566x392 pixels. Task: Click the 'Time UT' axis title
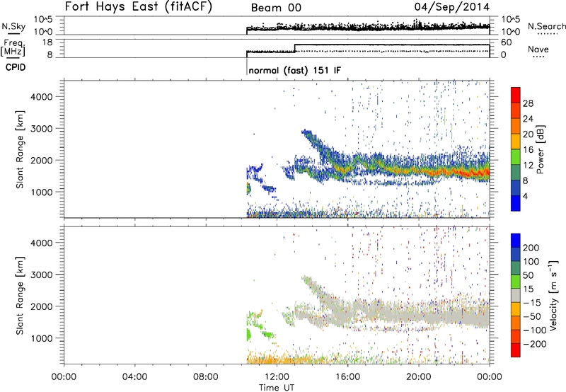277,388
